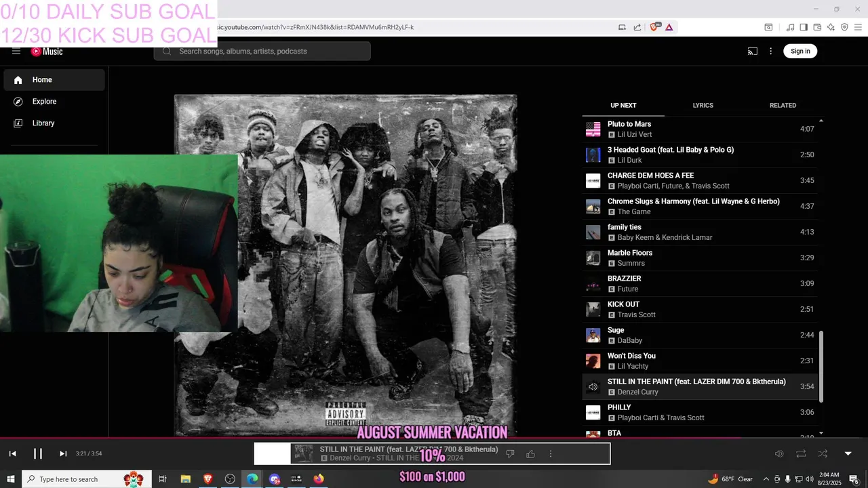Go to Home in the sidebar
Image resolution: width=868 pixels, height=488 pixels.
click(54, 80)
